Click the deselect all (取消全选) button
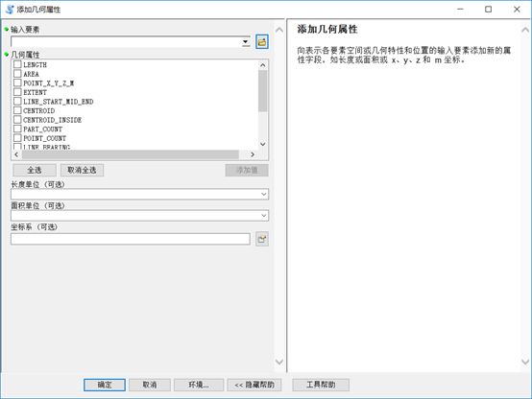532x399 pixels. (x=82, y=170)
